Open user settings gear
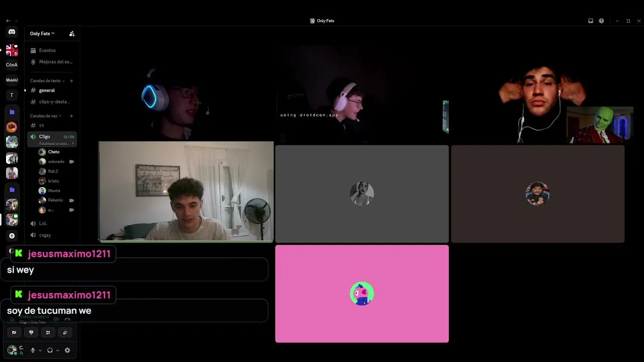Image resolution: width=644 pixels, height=362 pixels. pyautogui.click(x=67, y=350)
